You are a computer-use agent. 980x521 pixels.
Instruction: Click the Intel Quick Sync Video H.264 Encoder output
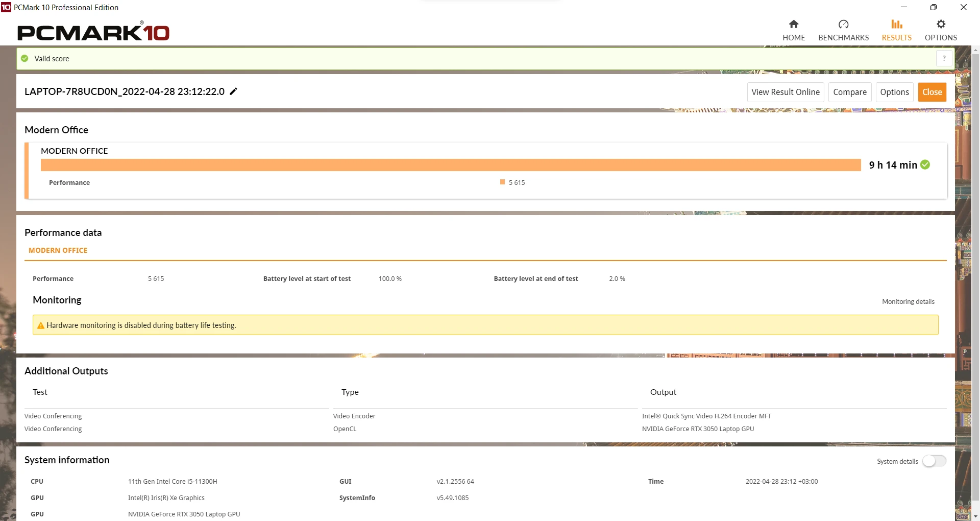706,416
